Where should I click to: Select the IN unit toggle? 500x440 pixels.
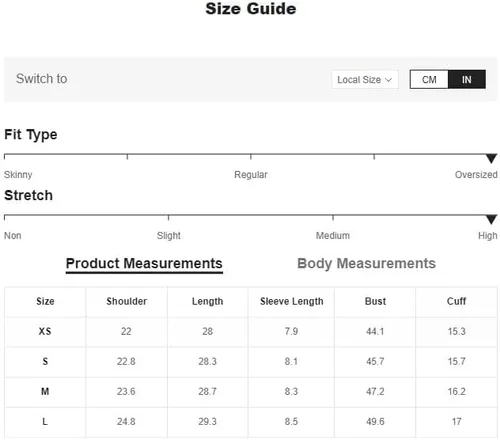(467, 79)
